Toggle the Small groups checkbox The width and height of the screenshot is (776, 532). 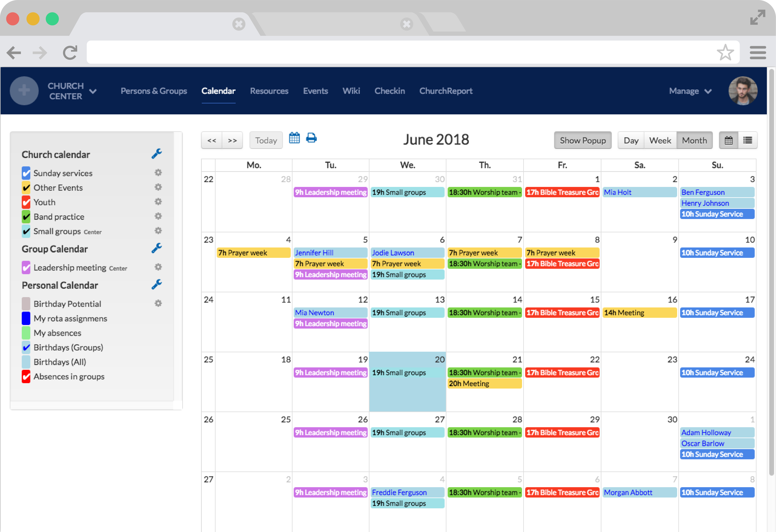[26, 231]
